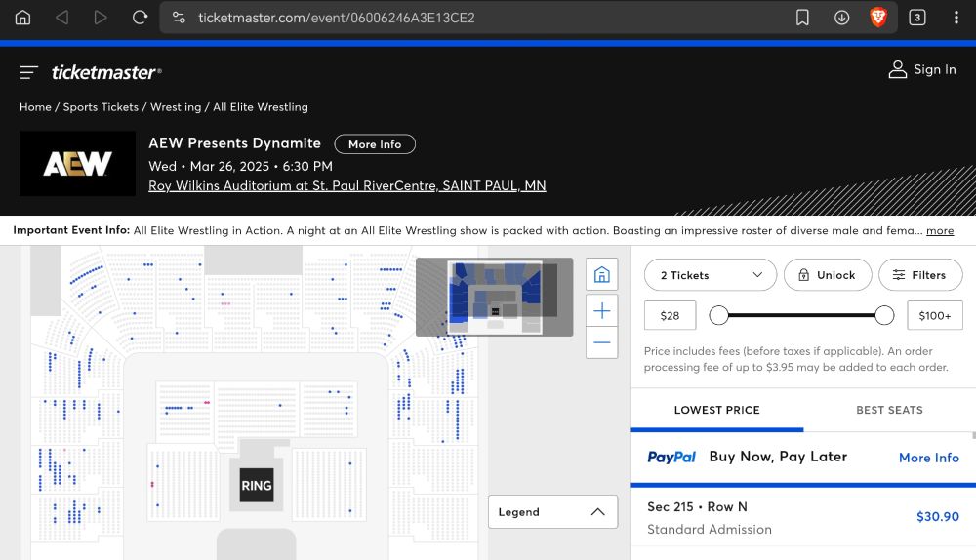The height and width of the screenshot is (560, 976).
Task: Open the Brave shields lion icon
Action: tap(878, 18)
